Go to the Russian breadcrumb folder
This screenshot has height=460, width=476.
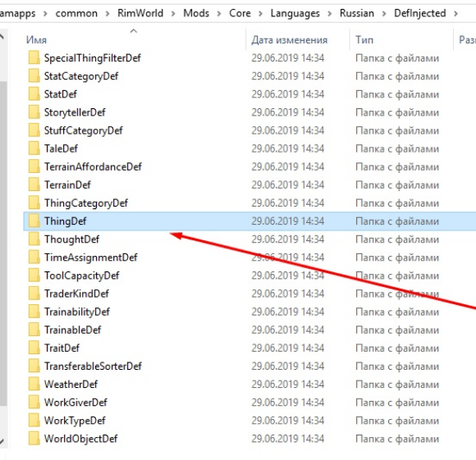click(x=357, y=13)
